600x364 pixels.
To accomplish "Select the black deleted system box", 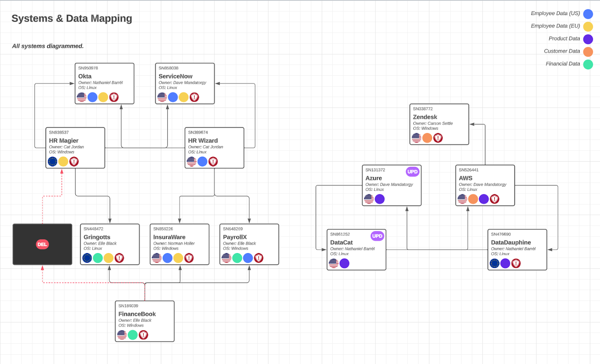I will pos(42,244).
